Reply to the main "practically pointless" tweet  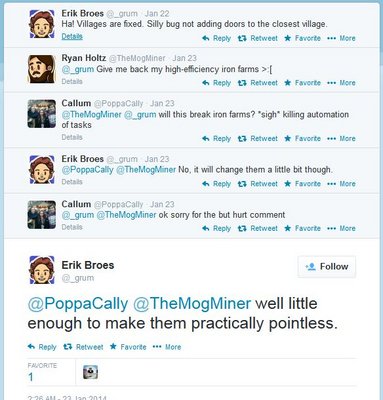(42, 347)
